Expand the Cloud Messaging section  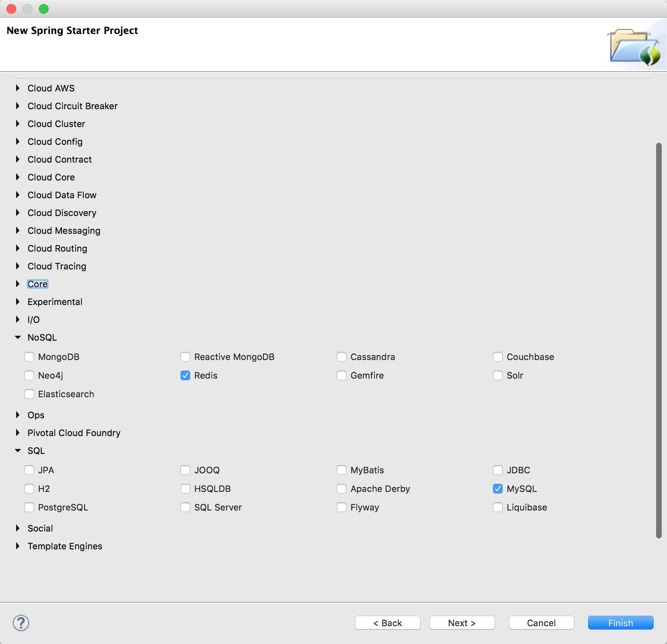(18, 230)
